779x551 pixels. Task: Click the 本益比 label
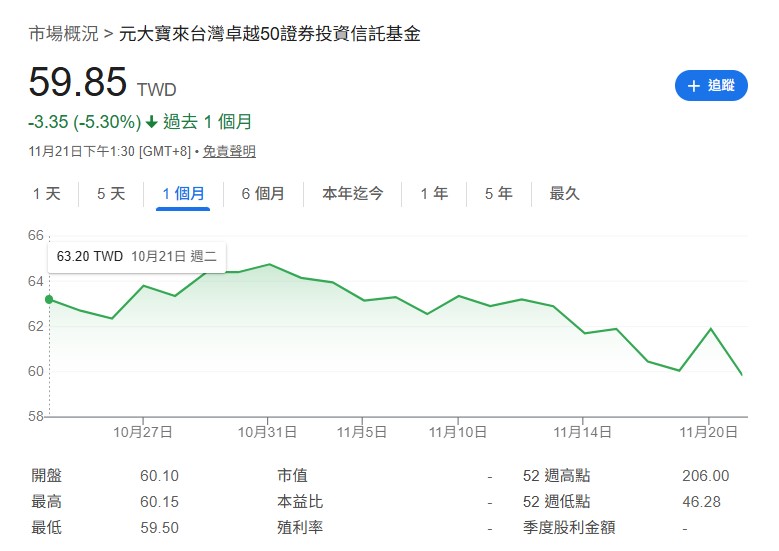coord(300,501)
